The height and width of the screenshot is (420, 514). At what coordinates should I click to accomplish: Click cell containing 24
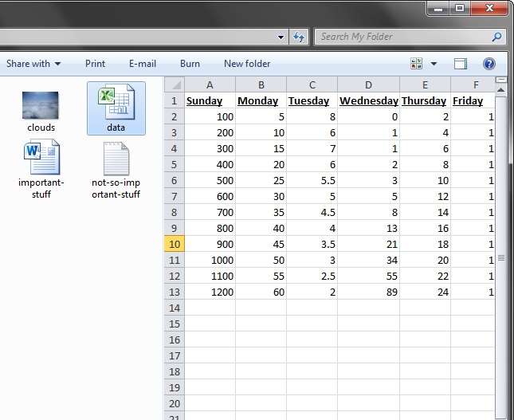[426, 292]
